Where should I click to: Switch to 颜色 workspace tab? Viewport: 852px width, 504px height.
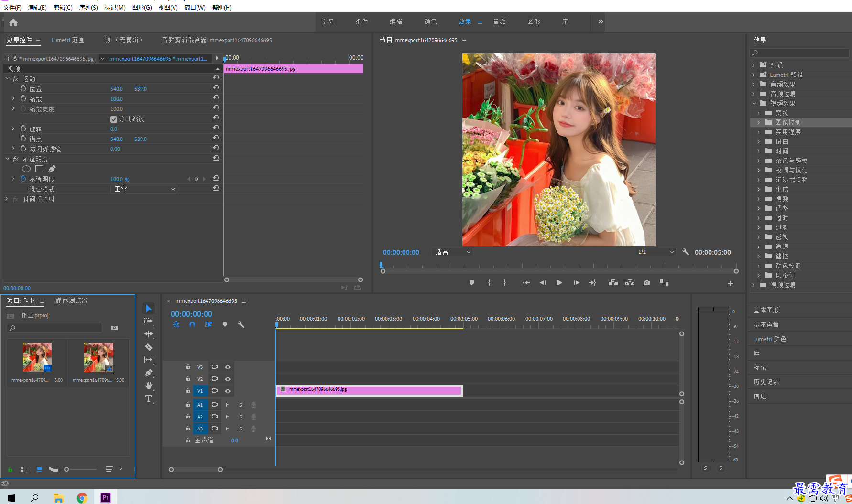pyautogui.click(x=430, y=21)
